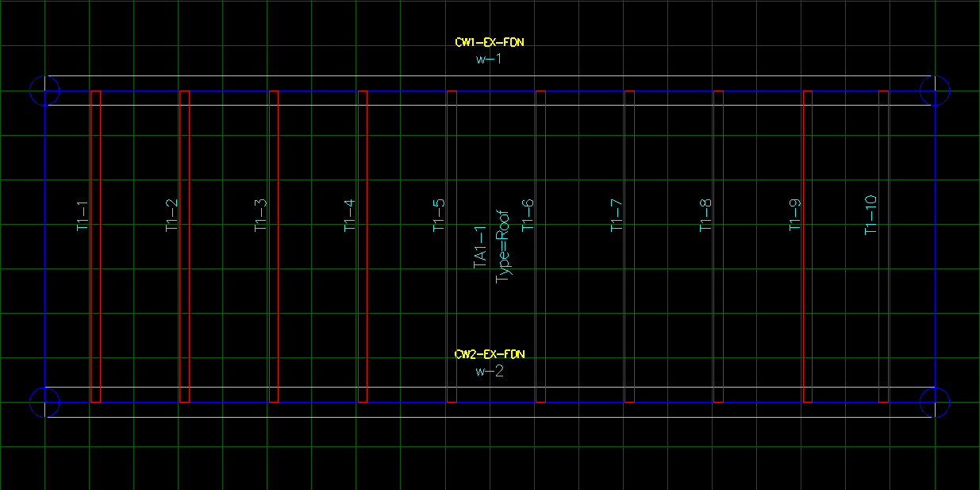Pick the bottom-right blue corner circle

point(935,402)
